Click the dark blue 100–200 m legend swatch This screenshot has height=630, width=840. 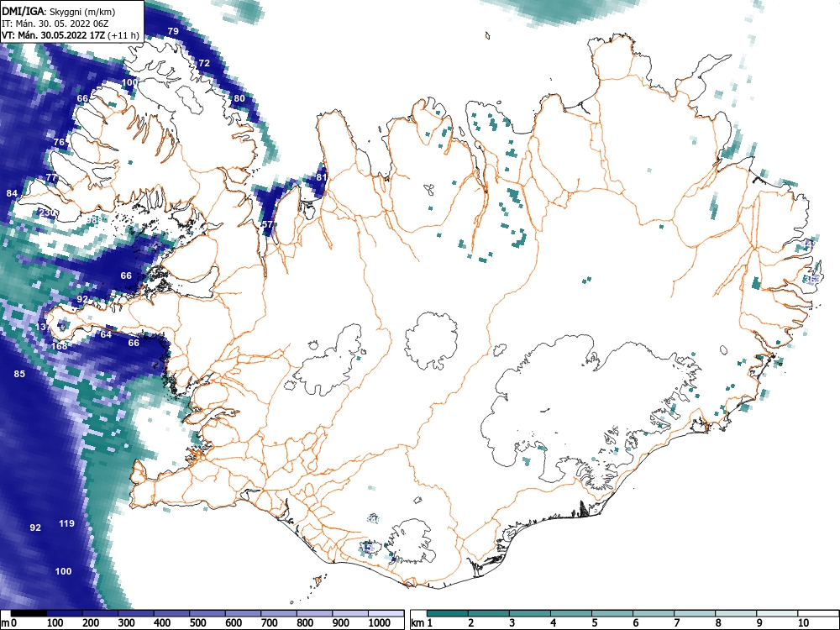(65, 613)
